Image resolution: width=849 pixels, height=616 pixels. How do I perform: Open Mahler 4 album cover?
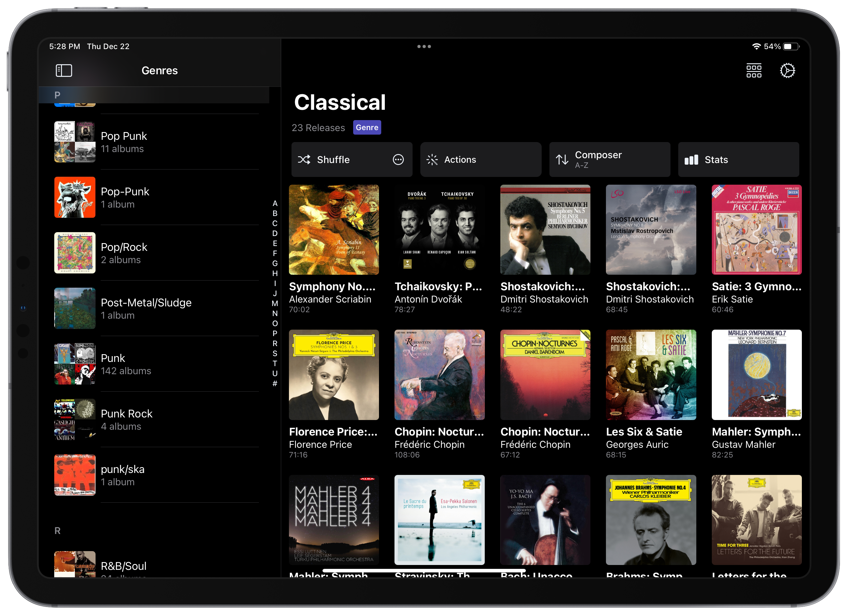tap(333, 520)
